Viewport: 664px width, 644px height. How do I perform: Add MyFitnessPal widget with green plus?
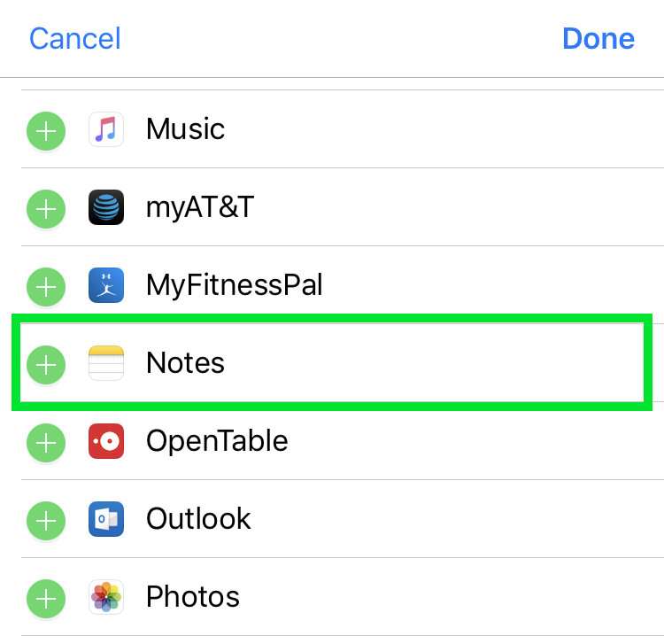coord(46,287)
